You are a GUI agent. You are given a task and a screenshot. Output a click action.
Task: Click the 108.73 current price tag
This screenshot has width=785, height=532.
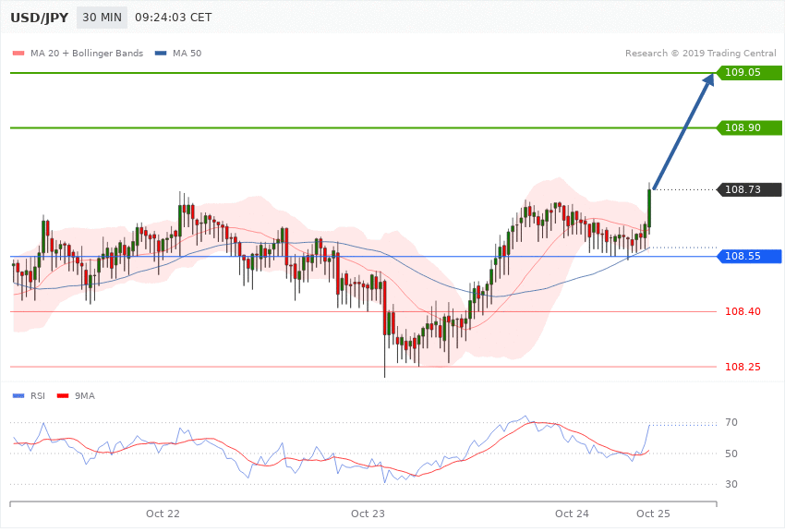pos(748,189)
